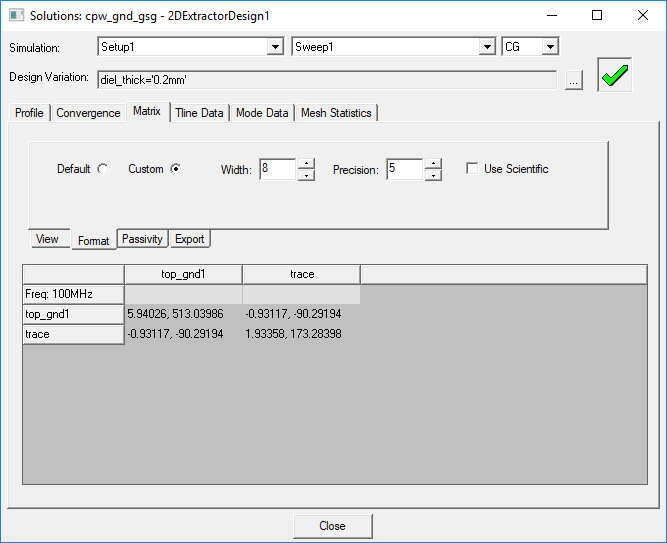Decrease the Precision spinner value

[x=433, y=175]
